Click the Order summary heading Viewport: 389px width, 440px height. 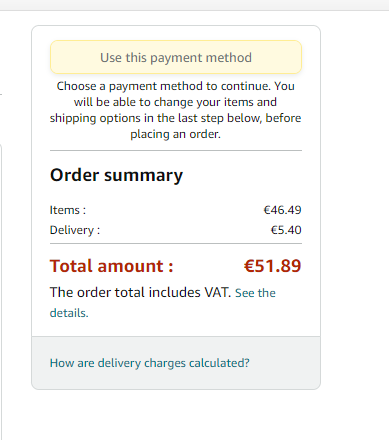[x=116, y=175]
